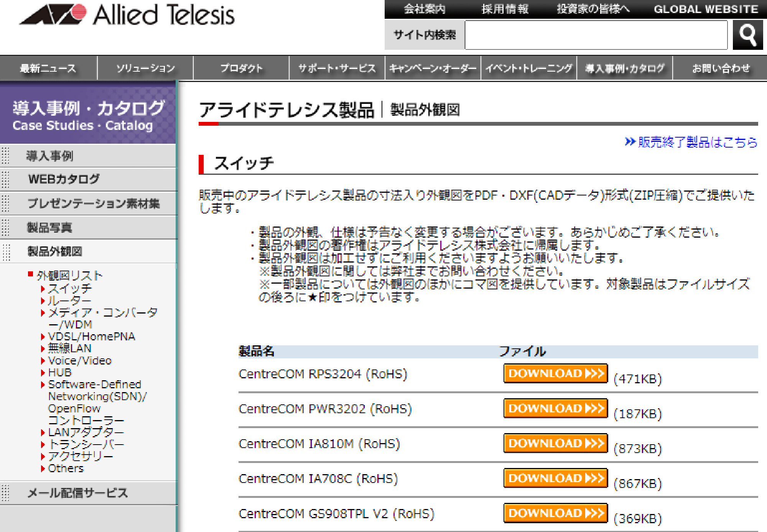Download CentreCOM IA708C (RoHS) file
767x532 pixels.
click(556, 478)
